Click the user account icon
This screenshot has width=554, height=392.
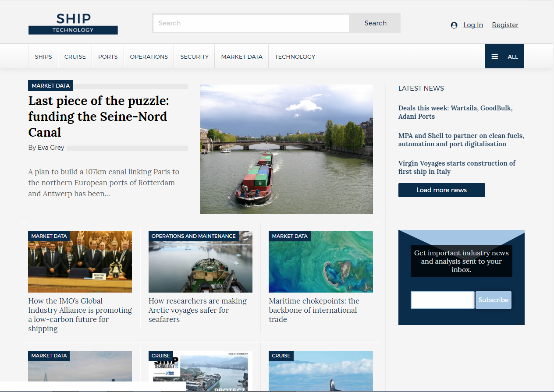[x=454, y=25]
